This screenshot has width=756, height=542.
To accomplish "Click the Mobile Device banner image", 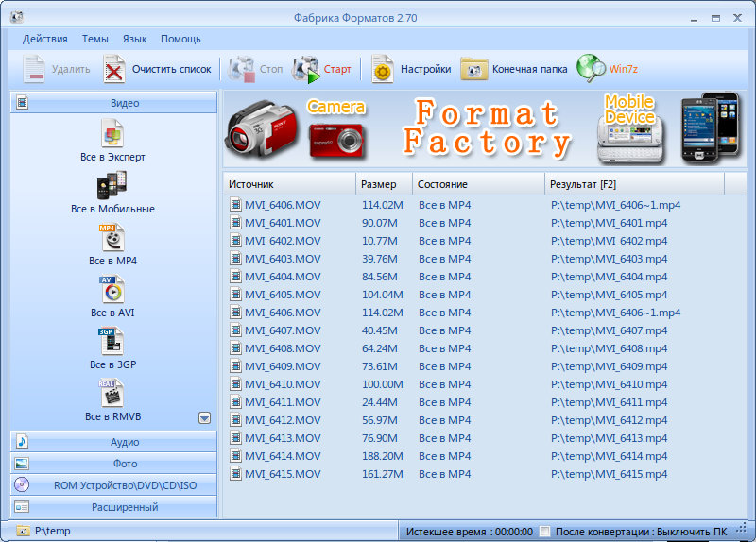I will point(630,129).
